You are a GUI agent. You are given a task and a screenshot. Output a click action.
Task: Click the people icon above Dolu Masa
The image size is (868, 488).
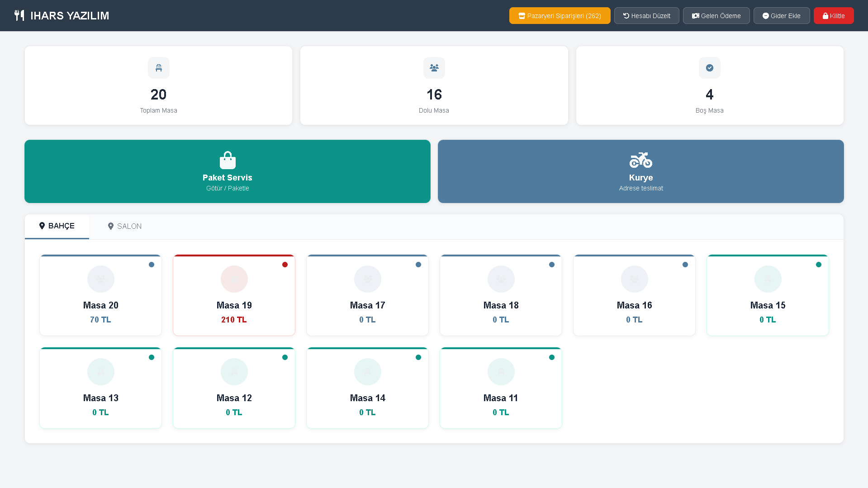point(434,68)
